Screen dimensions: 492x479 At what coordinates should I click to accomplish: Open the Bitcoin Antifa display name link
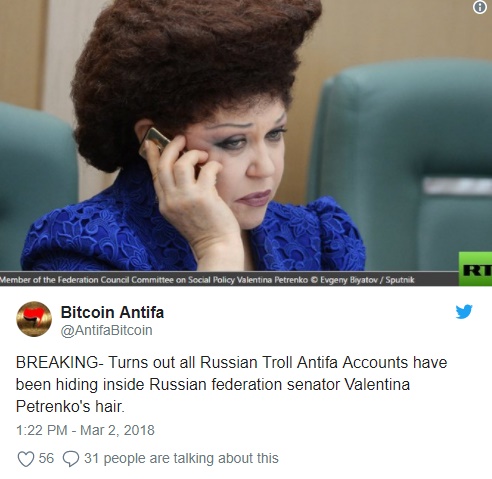click(112, 312)
